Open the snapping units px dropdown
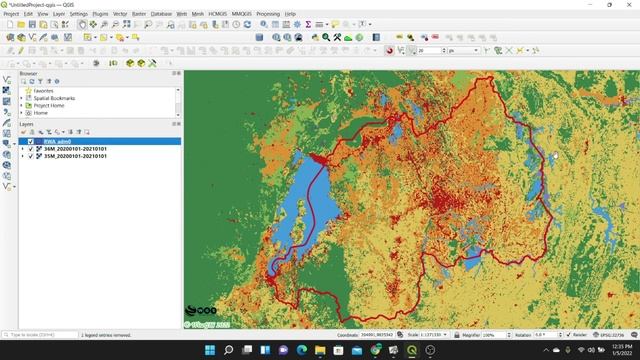This screenshot has width=640, height=360. pos(476,51)
